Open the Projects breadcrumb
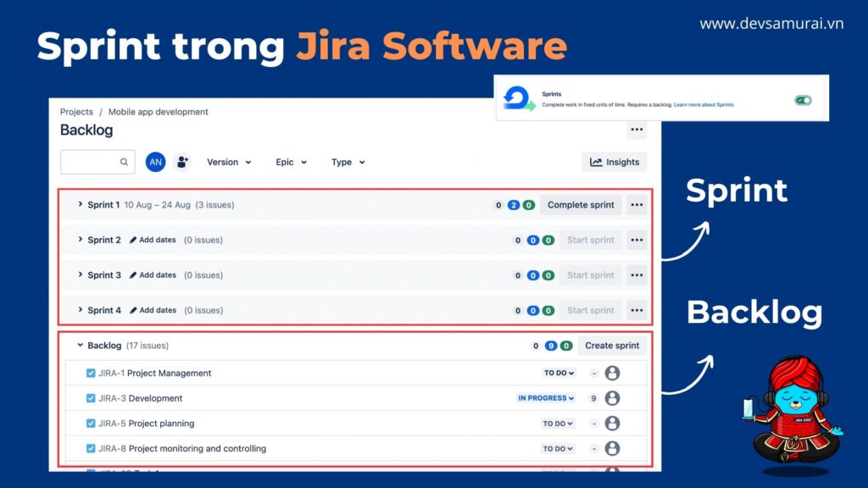This screenshot has height=488, width=868. (76, 111)
